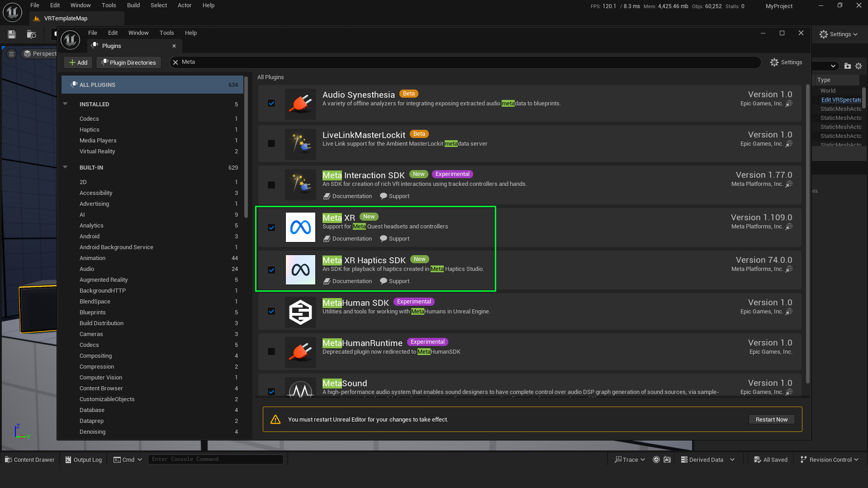Click the Meta XR Haptics SDK logo
The height and width of the screenshot is (488, 868).
click(x=300, y=270)
